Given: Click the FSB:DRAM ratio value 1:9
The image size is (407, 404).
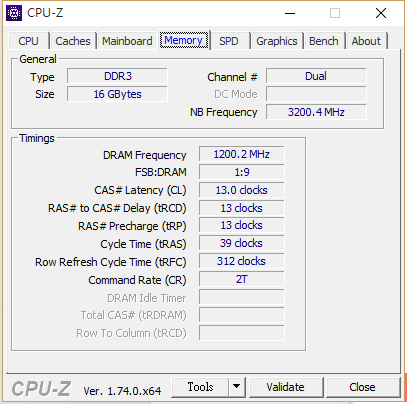Looking at the screenshot, I should [242, 172].
